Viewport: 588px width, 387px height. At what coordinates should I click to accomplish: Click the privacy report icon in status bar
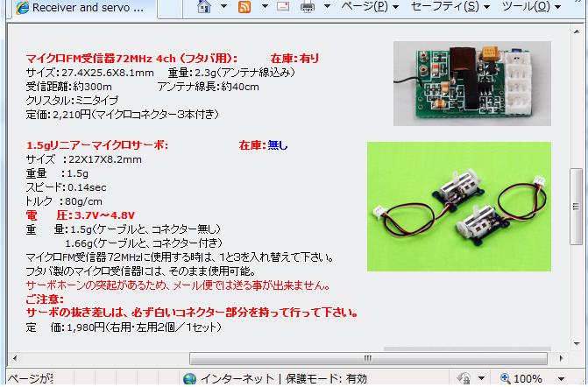tap(464, 378)
